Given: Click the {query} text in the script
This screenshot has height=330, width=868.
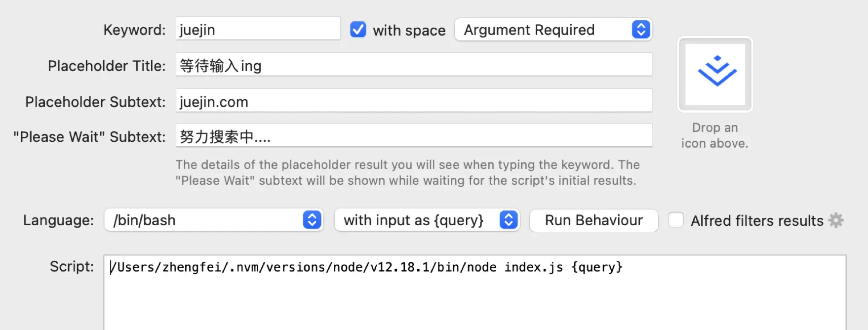Looking at the screenshot, I should [x=597, y=267].
